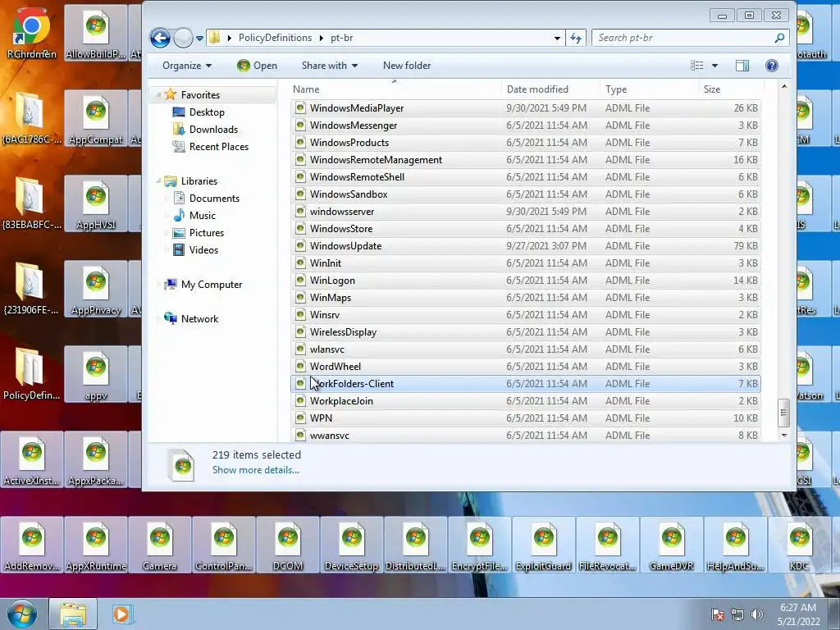Select the ExploitGuard desktop file icon

coord(543,545)
